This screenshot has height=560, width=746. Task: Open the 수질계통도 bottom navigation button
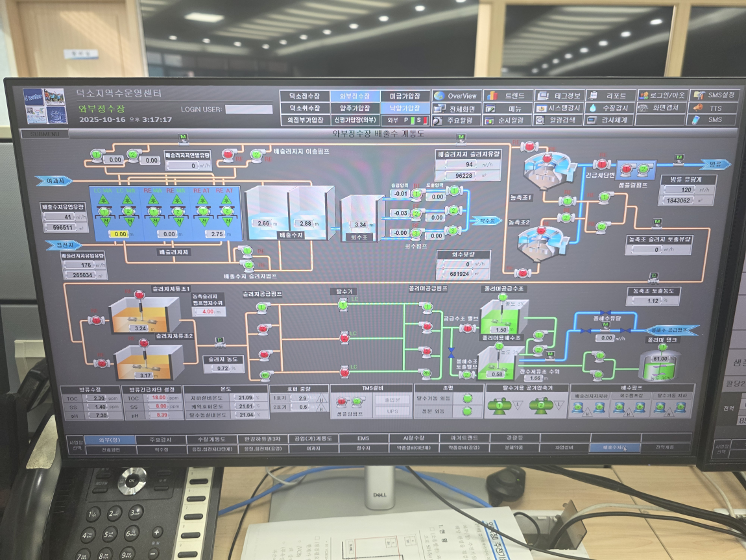pyautogui.click(x=211, y=439)
